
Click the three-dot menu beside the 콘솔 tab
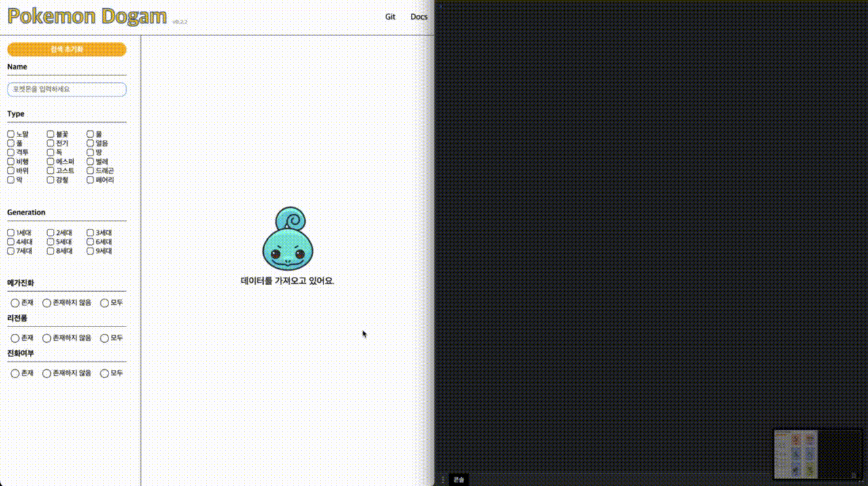[443, 480]
